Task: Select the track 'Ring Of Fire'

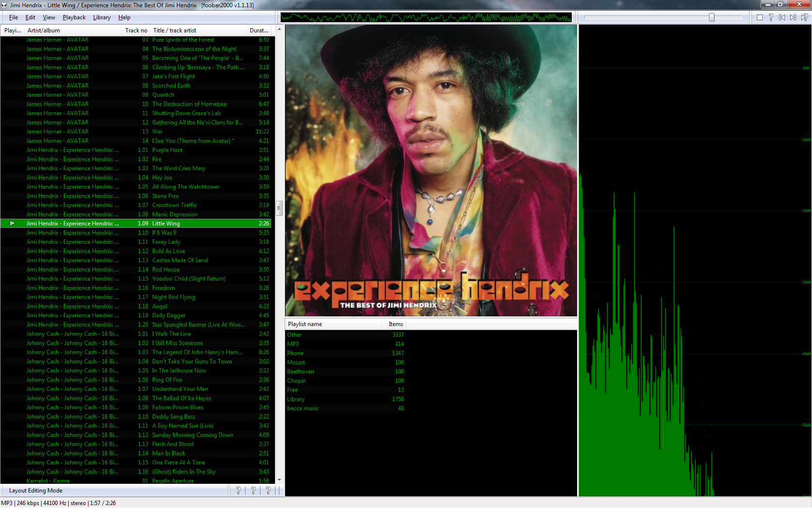Action: pyautogui.click(x=136, y=380)
